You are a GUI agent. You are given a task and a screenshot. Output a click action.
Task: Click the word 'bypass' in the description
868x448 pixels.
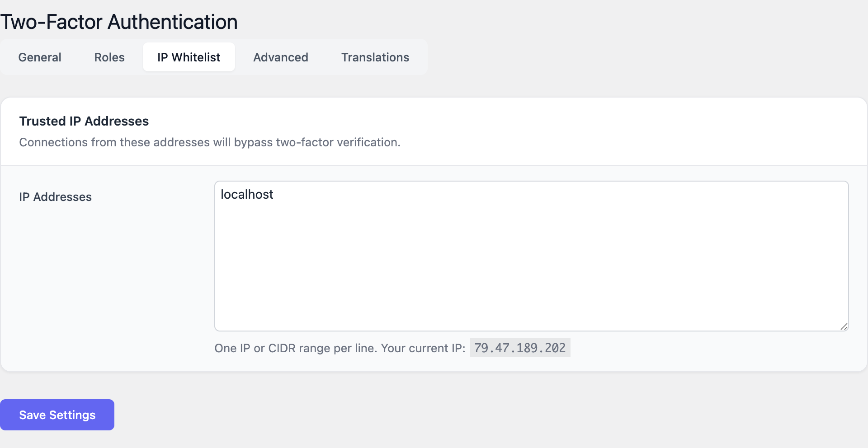pyautogui.click(x=253, y=142)
